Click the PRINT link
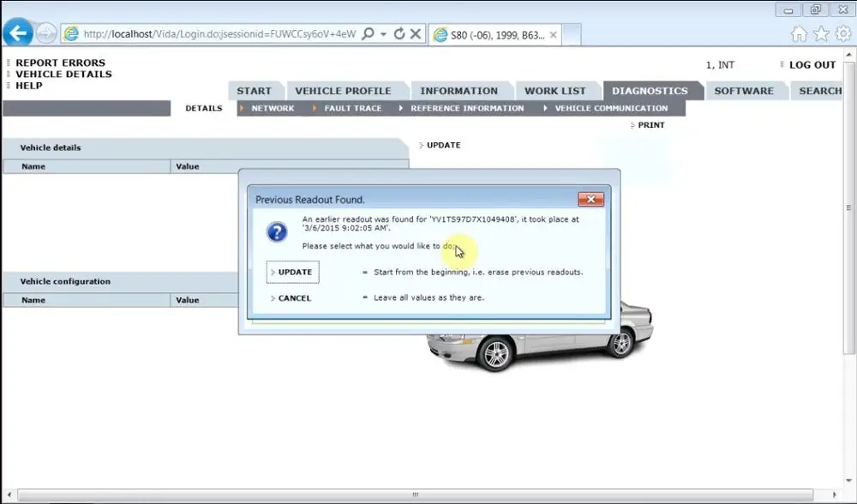The width and height of the screenshot is (857, 504). 651,125
